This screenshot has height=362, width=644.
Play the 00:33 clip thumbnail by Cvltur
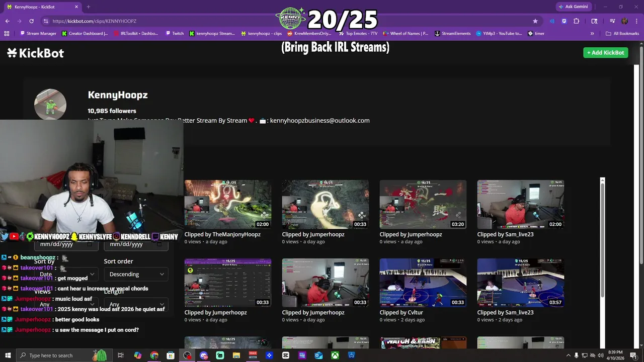pyautogui.click(x=423, y=283)
